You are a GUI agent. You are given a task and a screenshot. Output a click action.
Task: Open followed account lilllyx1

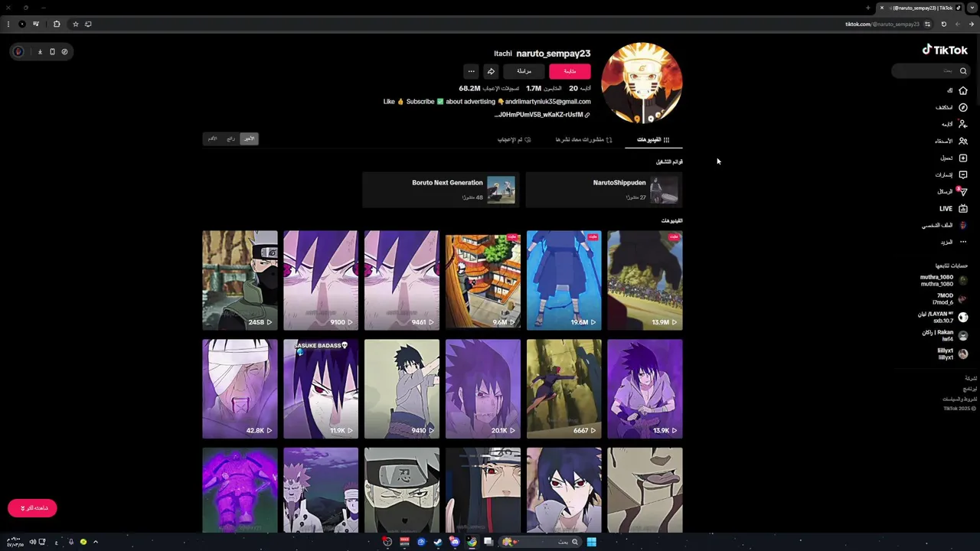tap(952, 354)
